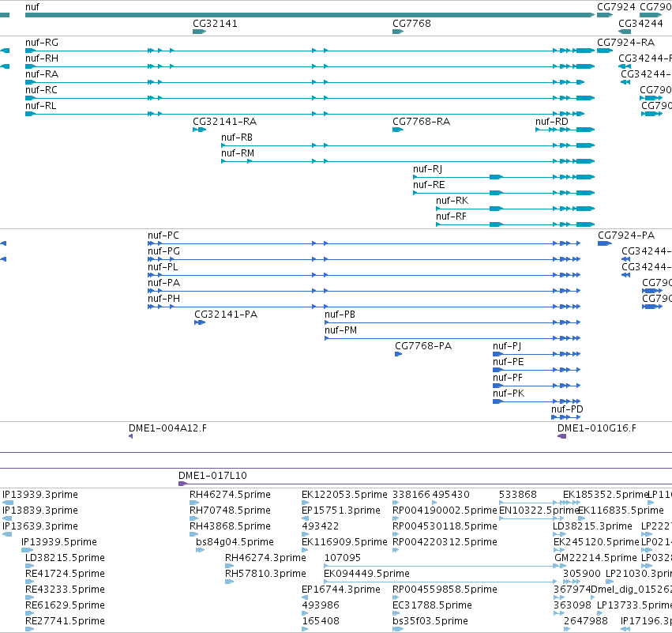672x633 pixels.
Task: Click the nuf-RL transcript label
Action: click(x=41, y=106)
